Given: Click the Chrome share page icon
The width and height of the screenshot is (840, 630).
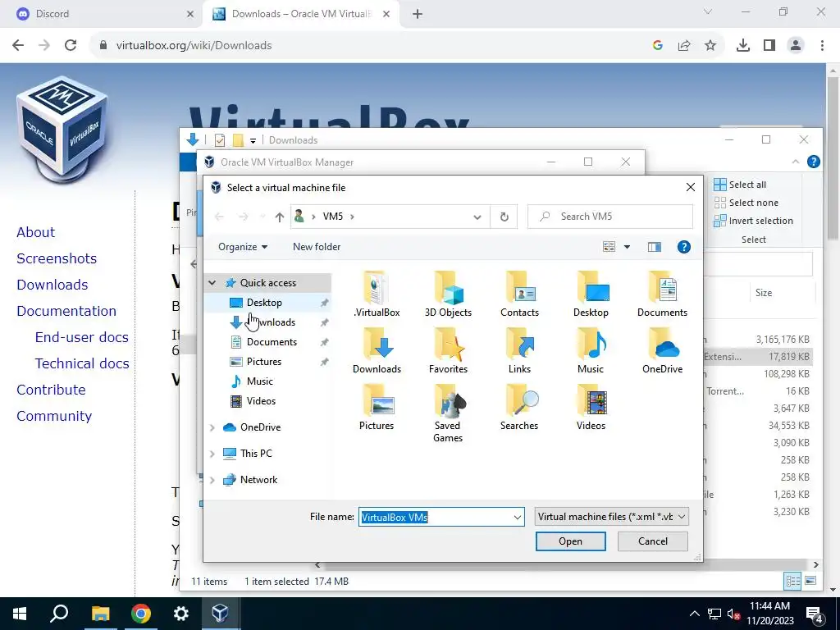Looking at the screenshot, I should [x=684, y=46].
